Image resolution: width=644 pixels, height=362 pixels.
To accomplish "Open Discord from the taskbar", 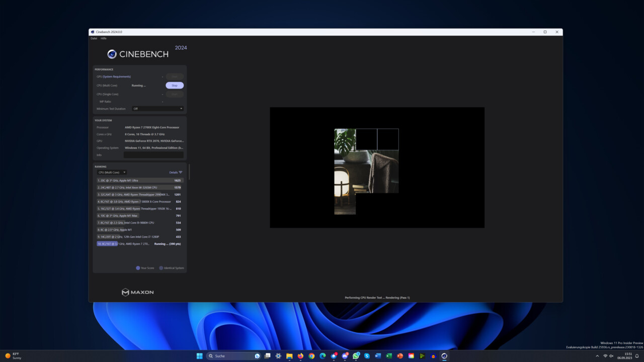I will (345, 356).
